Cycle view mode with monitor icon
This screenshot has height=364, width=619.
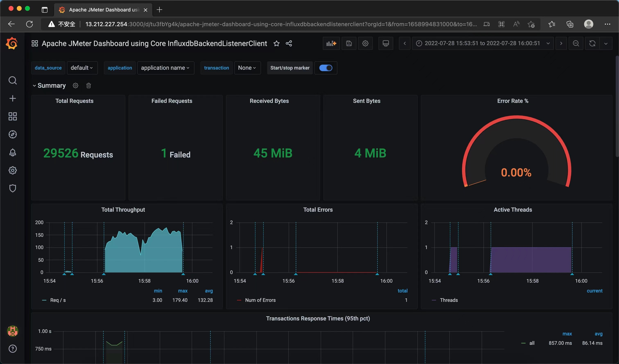[386, 43]
